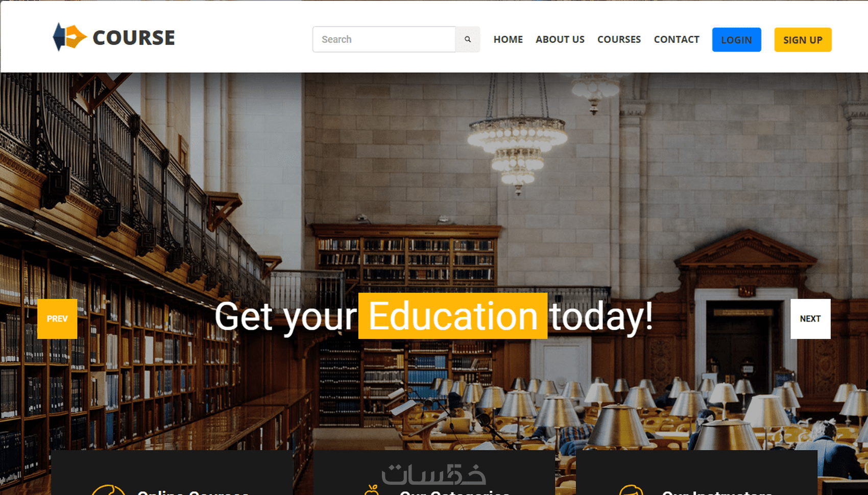Click the apple icon on Categories card
This screenshot has height=495, width=868.
pos(372,490)
